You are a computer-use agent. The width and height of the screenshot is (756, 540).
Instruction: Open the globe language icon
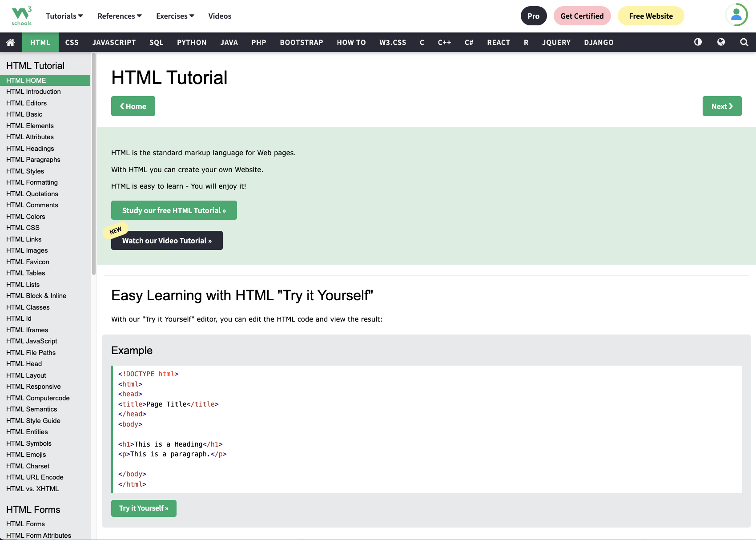[x=721, y=42]
